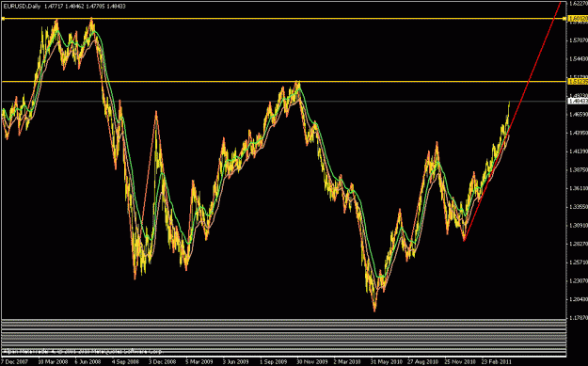
Task: Select the upper yellow horizontal line at 1.6012
Action: [x=283, y=19]
